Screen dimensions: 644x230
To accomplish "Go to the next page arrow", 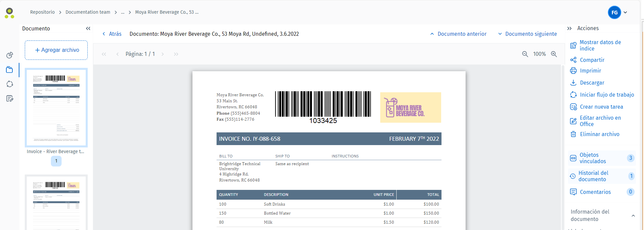I will click(163, 54).
